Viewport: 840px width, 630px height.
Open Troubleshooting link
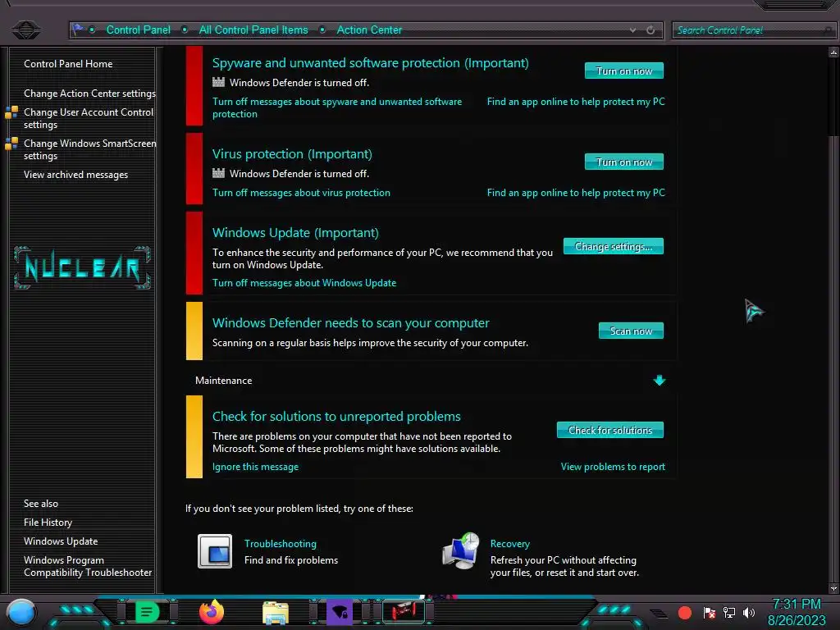tap(281, 544)
